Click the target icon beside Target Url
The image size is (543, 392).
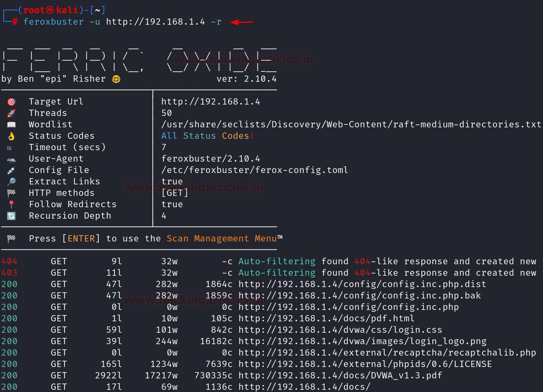tap(11, 101)
